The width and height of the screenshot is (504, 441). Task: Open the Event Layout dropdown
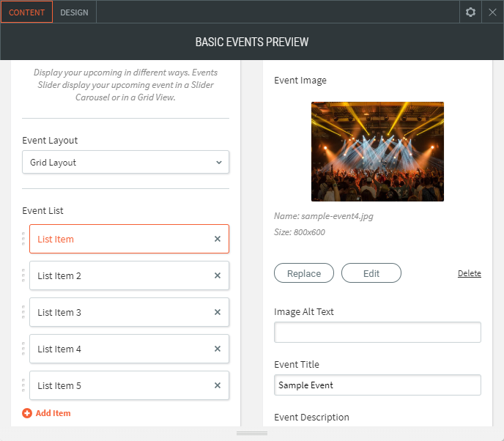tap(125, 163)
